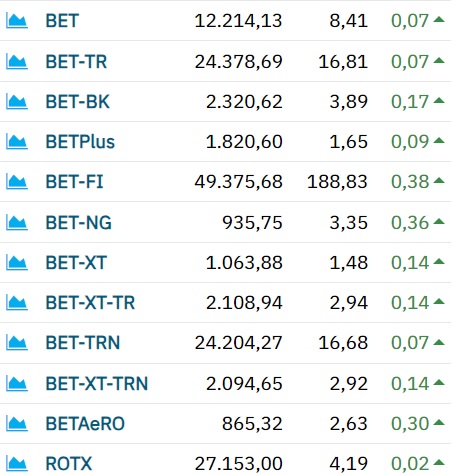Screen dimensions: 459x475
Task: Click the green up arrow for BET-NG
Action: [439, 221]
